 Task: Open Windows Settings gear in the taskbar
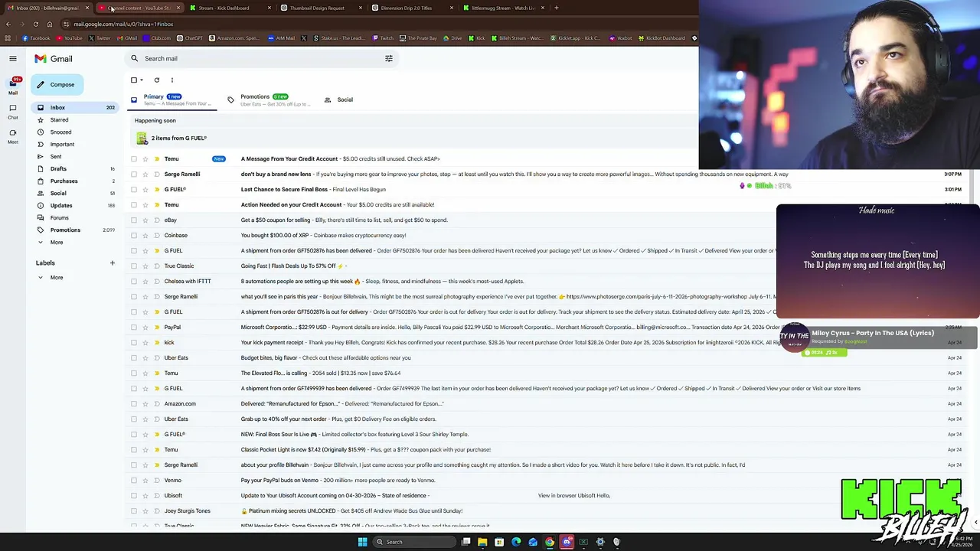600,542
